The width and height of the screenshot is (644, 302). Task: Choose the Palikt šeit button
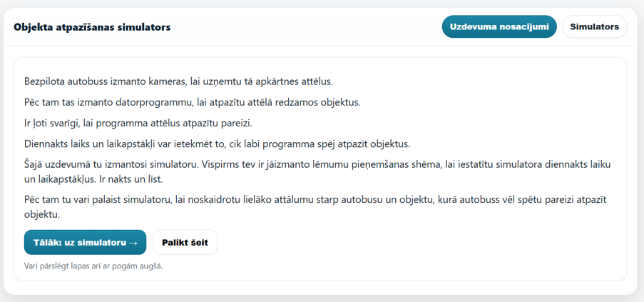[x=185, y=243]
